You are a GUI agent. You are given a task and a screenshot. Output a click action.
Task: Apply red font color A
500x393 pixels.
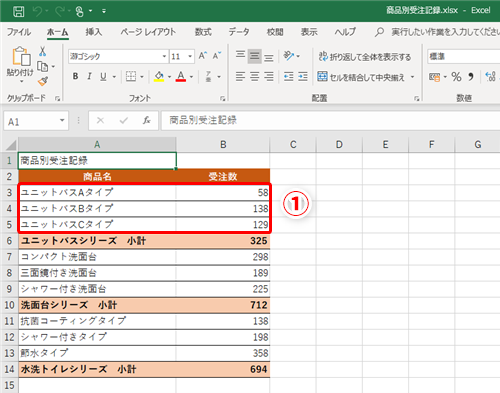(x=181, y=76)
